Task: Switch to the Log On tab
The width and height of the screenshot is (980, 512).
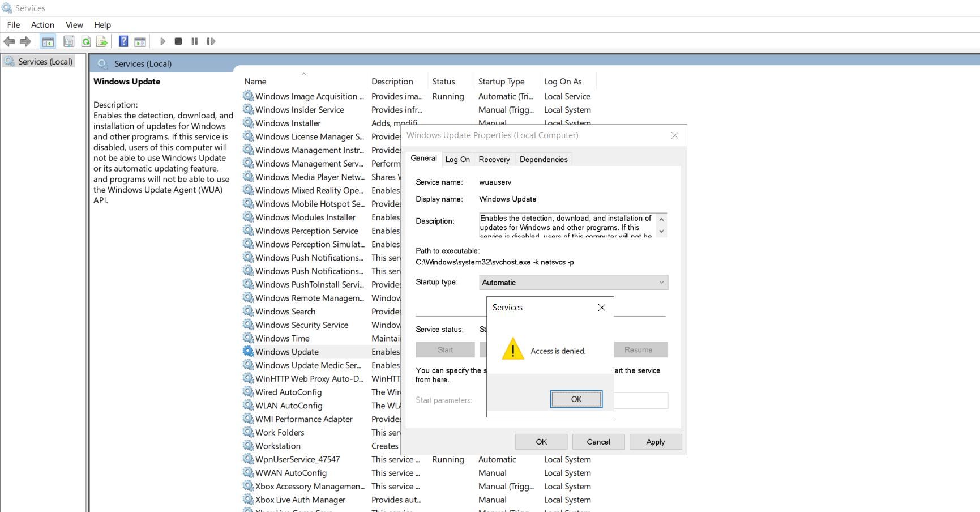Action: click(457, 160)
